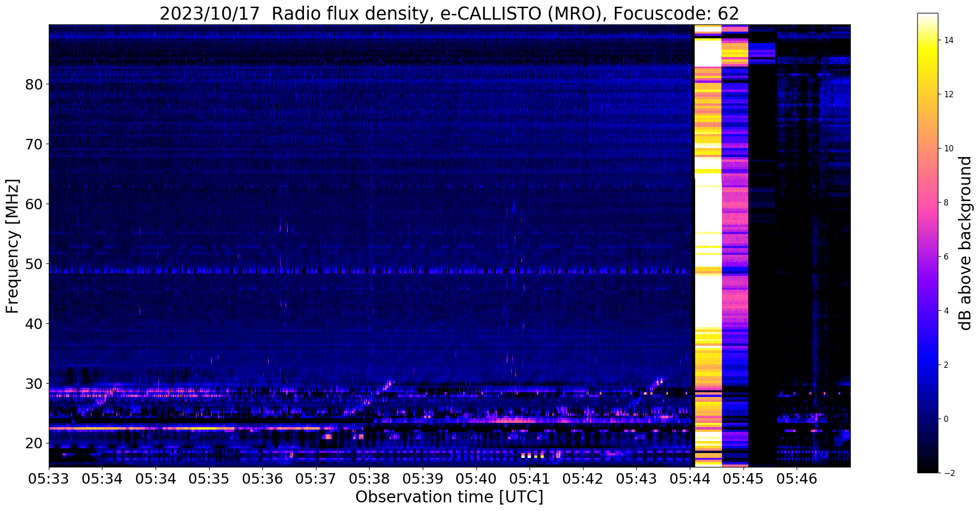
Task: Click the 'Observation time [UTC]' axis label
Action: tap(450, 497)
